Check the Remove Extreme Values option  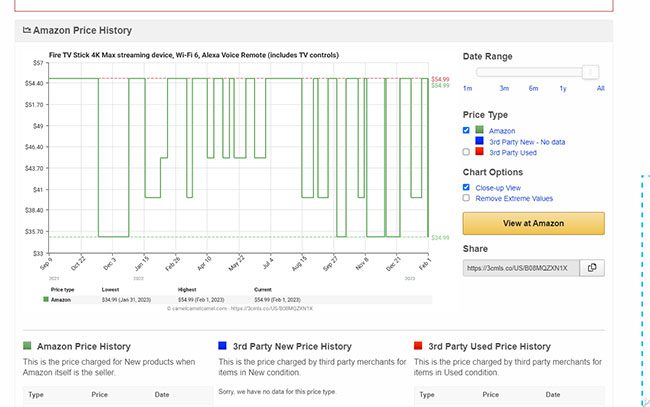tap(467, 198)
